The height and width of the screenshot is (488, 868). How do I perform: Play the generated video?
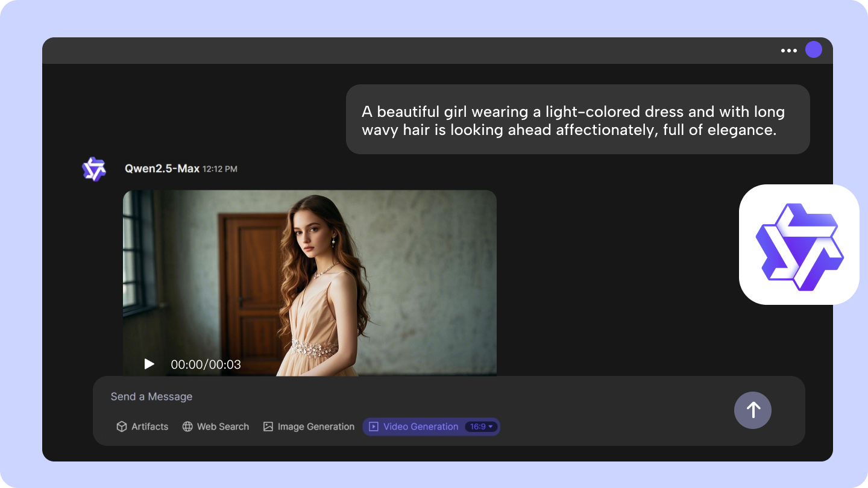(149, 364)
